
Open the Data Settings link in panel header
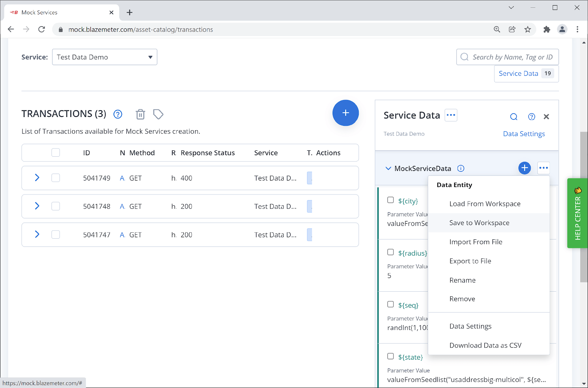524,134
